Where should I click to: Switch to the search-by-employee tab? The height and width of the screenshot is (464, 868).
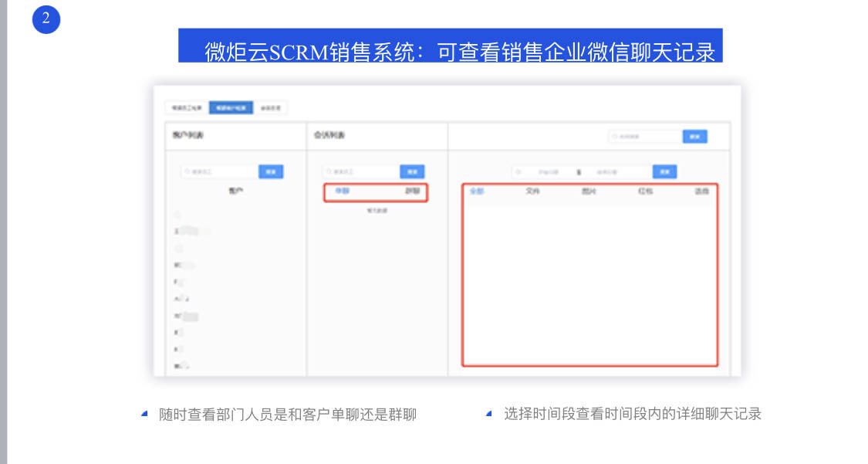(x=187, y=109)
